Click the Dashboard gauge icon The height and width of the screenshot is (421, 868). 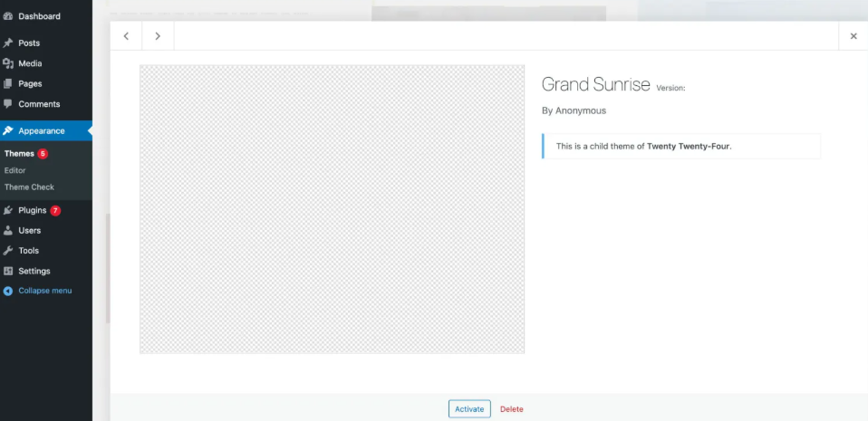8,16
